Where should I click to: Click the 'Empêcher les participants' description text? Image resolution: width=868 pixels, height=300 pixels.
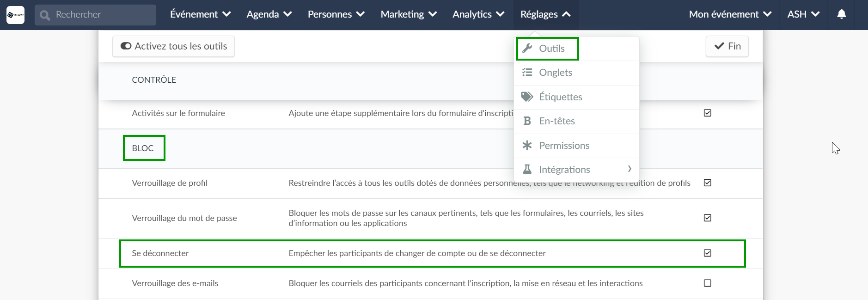(x=417, y=253)
